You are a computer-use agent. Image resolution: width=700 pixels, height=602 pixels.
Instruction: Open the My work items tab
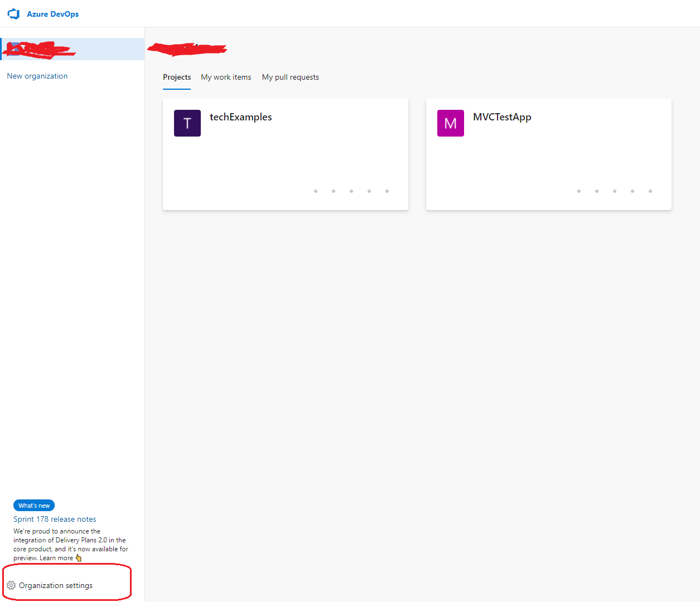[226, 77]
